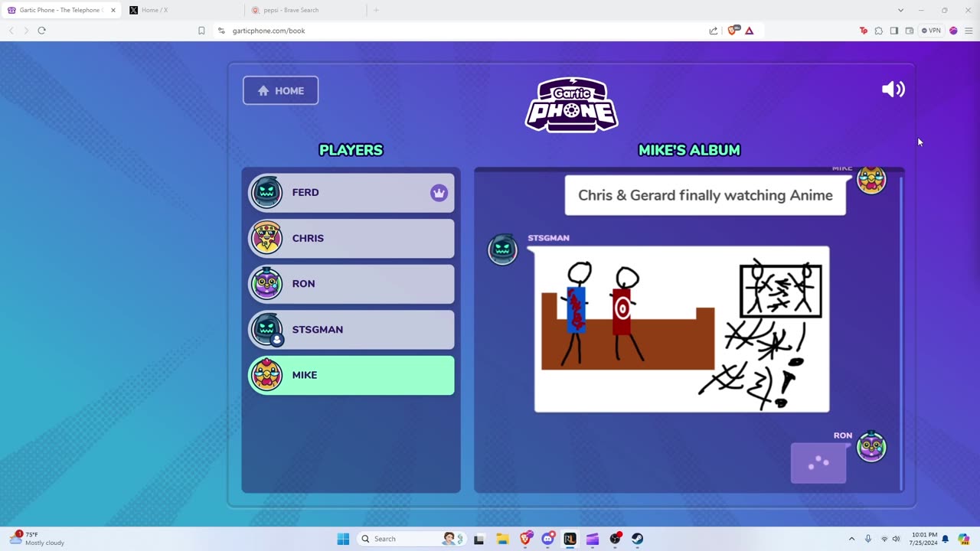Click RON's typing indicator bubble

(818, 463)
